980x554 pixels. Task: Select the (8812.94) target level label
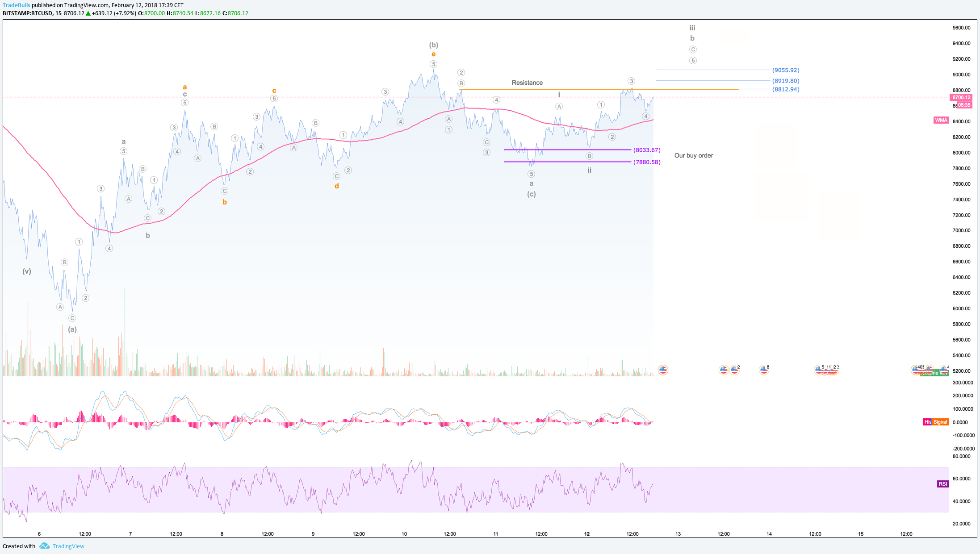click(786, 89)
